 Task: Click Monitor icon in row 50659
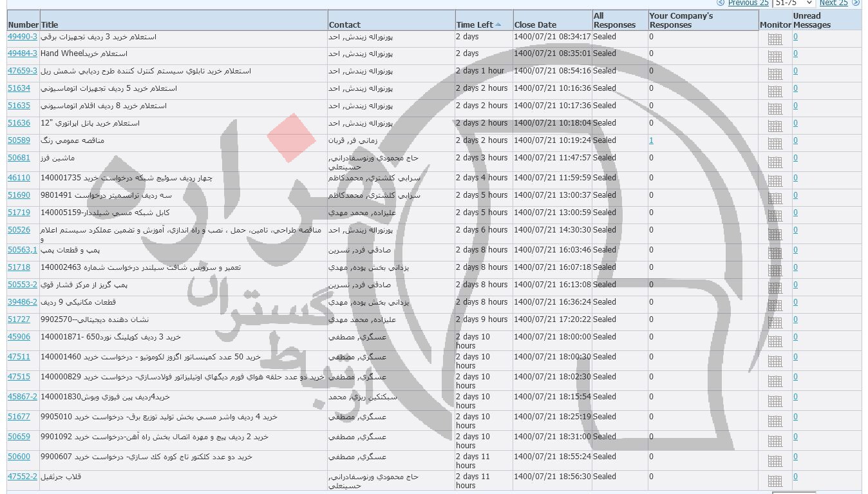coord(775,440)
